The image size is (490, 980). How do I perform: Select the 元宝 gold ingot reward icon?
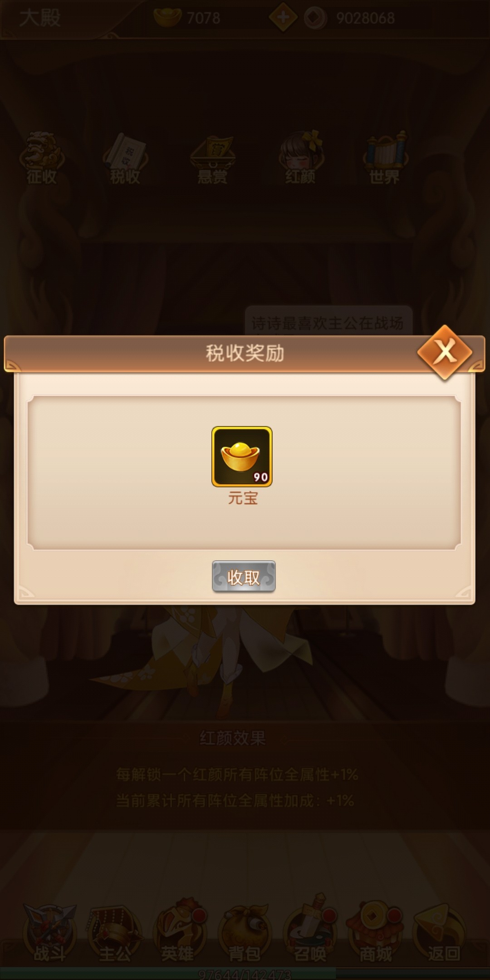click(x=242, y=456)
